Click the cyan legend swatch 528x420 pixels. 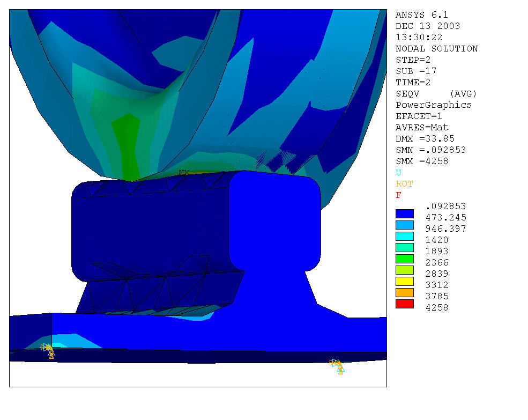(404, 237)
